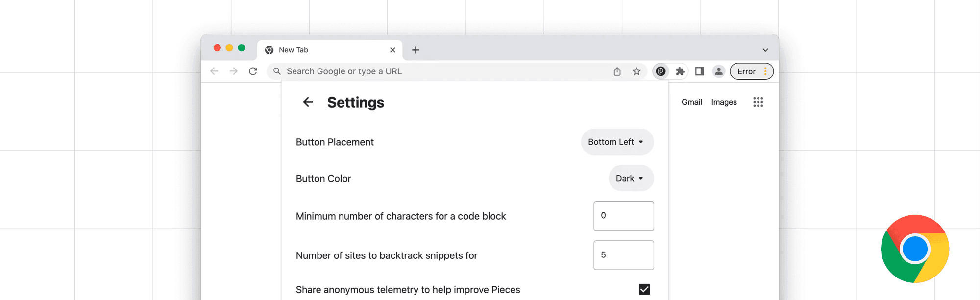Toggle the browser side panel icon
The image size is (980, 300).
coord(699,71)
